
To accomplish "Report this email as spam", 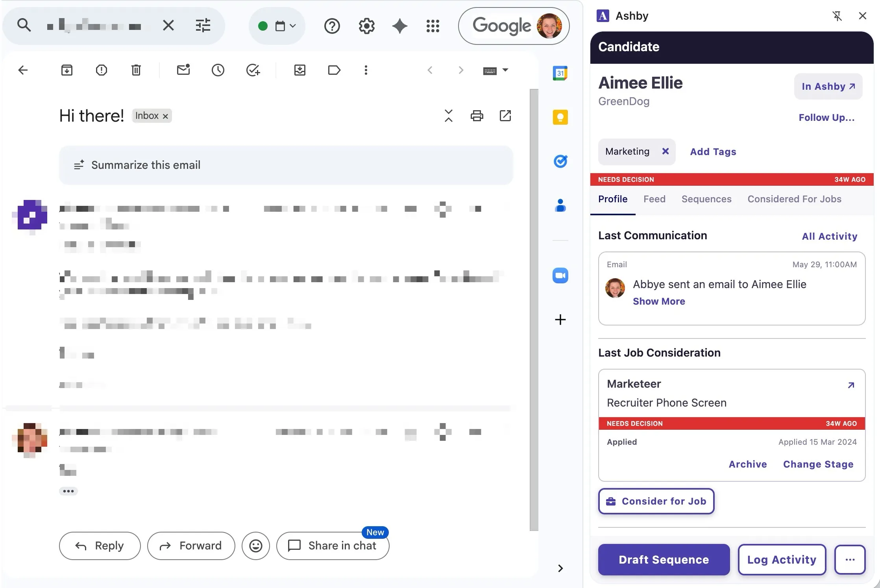I will tap(102, 70).
